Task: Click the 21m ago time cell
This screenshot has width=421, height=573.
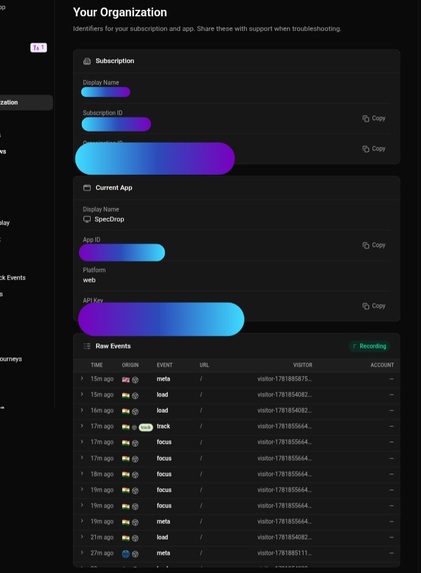Action: (x=102, y=538)
